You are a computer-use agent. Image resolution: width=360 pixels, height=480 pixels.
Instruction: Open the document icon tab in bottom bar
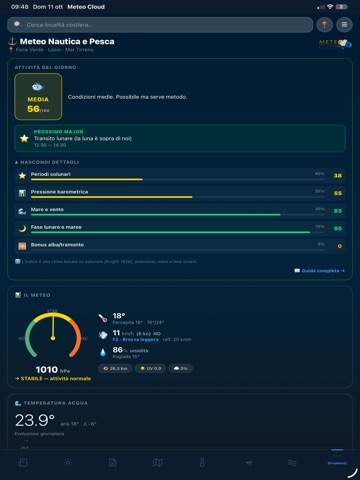[113, 463]
